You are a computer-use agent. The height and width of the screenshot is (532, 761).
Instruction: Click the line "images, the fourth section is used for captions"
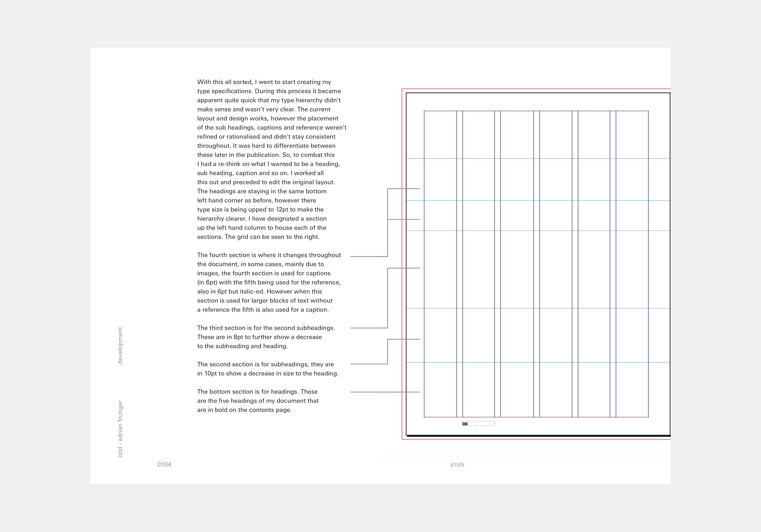[x=264, y=274]
